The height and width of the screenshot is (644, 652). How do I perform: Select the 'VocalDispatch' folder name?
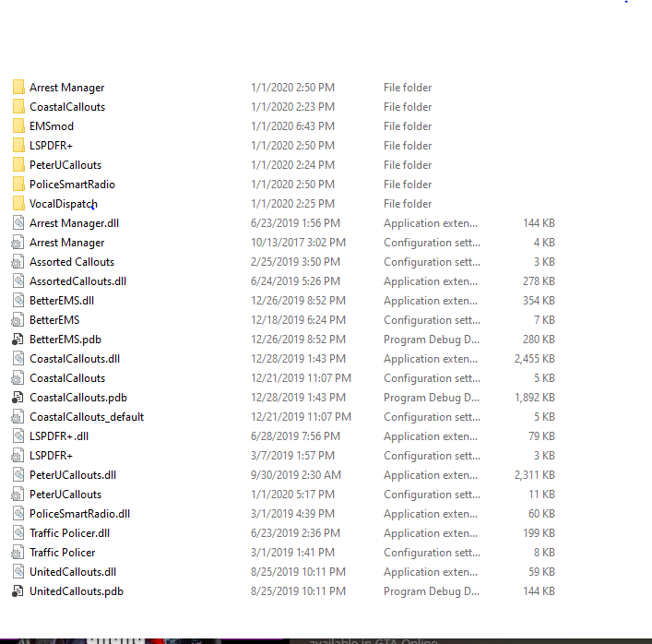click(x=64, y=204)
